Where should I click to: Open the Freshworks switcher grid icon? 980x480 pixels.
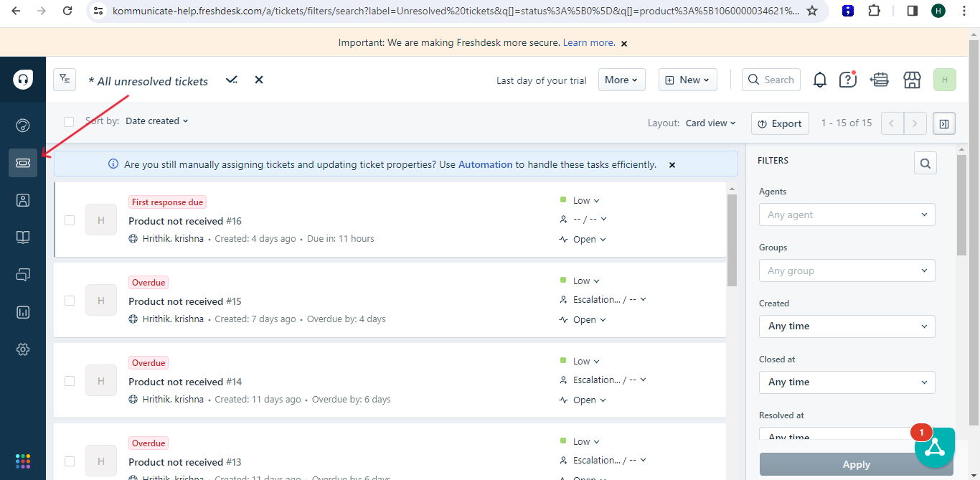click(x=22, y=460)
